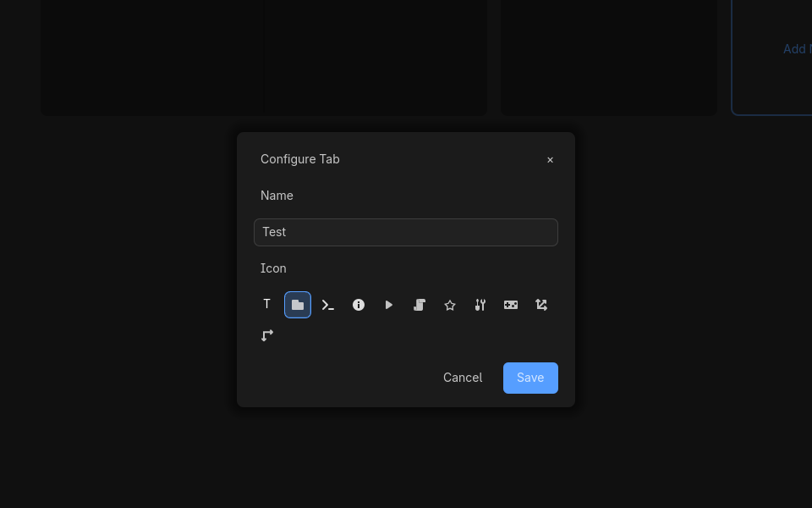Viewport: 812px width, 508px height.
Task: Select the star icon
Action: pyautogui.click(x=450, y=305)
